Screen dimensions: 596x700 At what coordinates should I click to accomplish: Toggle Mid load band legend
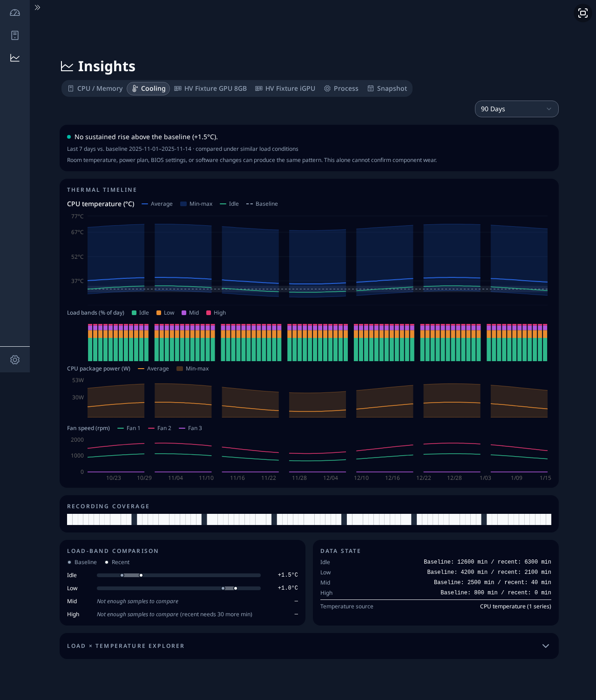[x=190, y=313]
